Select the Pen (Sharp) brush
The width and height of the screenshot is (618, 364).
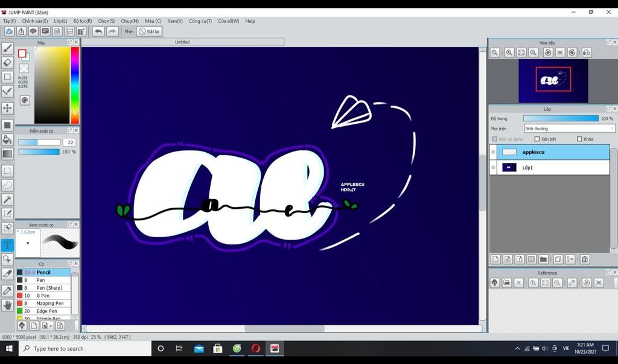point(43,288)
